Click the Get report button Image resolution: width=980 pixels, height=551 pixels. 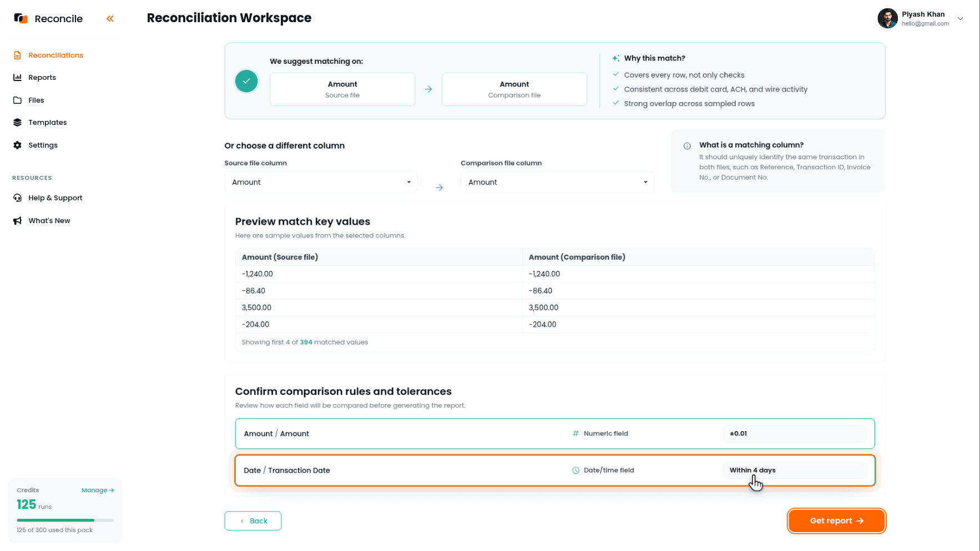(x=836, y=521)
